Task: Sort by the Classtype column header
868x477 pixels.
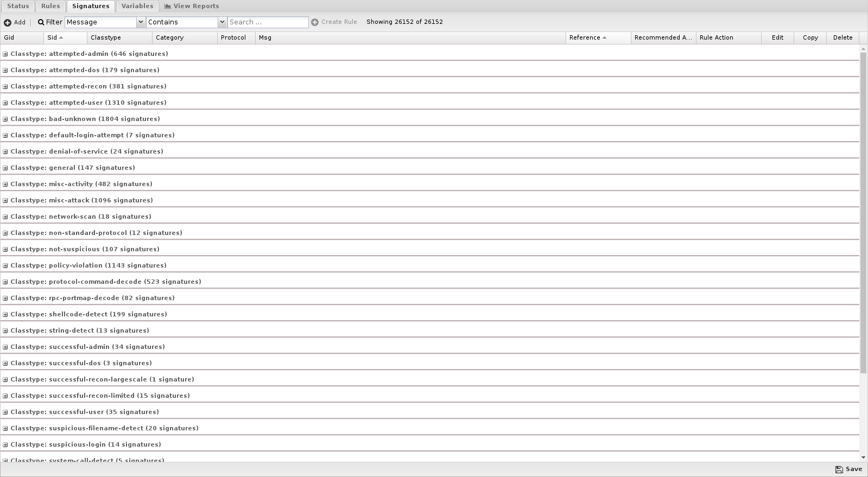Action: click(119, 37)
